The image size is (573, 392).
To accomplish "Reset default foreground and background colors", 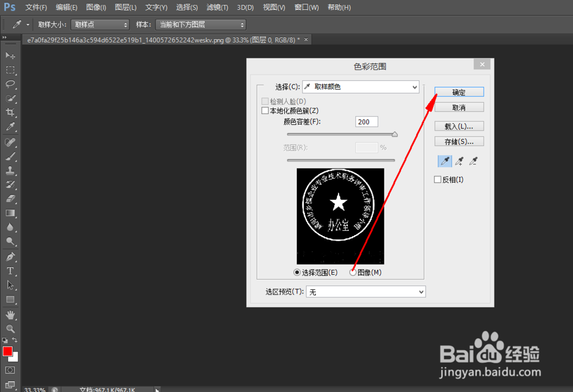I will coord(5,340).
